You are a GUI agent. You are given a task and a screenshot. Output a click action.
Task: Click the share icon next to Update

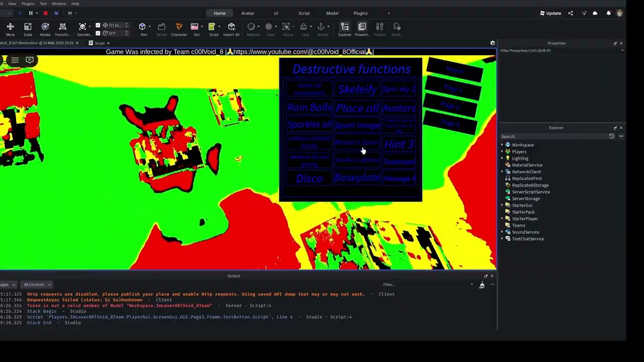pos(571,13)
